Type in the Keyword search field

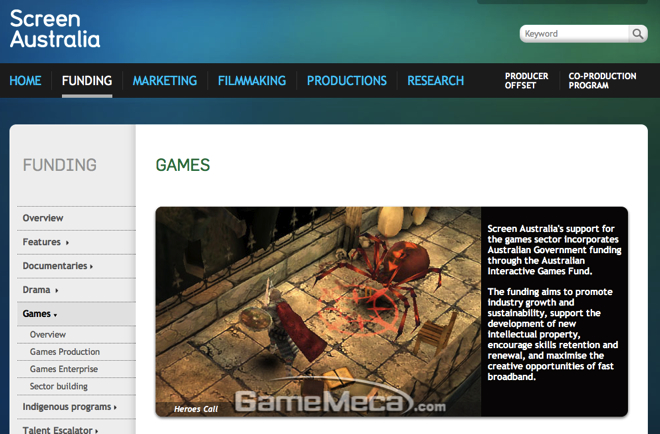pos(574,34)
